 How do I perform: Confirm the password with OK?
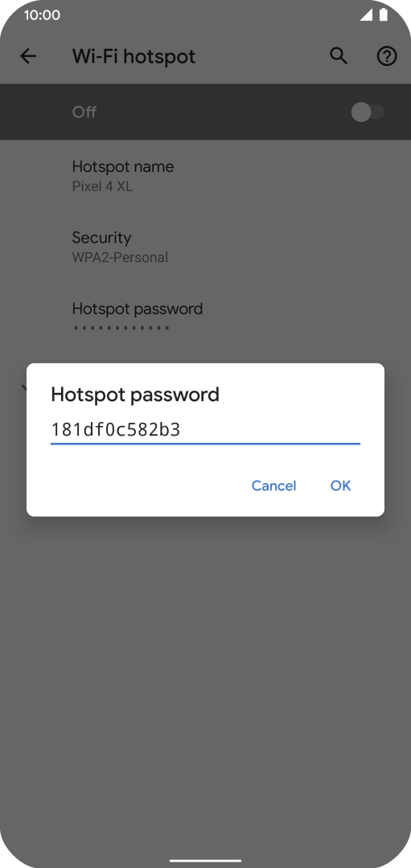click(x=341, y=485)
